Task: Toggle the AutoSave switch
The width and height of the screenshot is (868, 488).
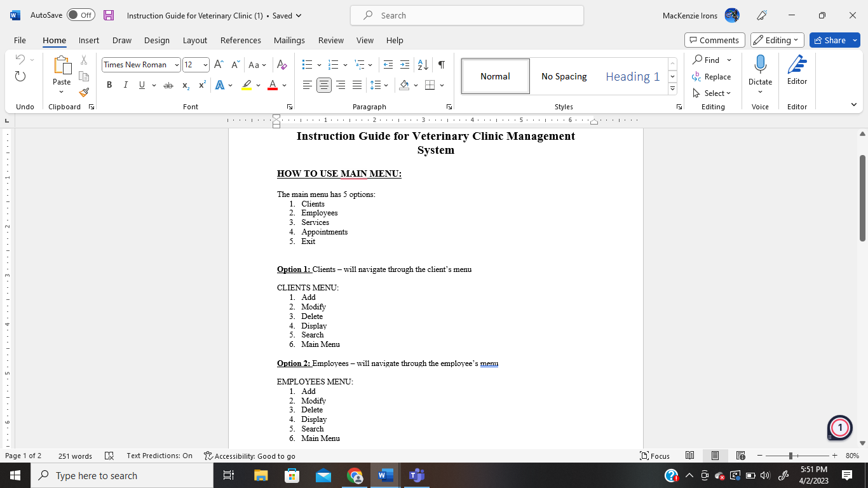Action: [81, 15]
